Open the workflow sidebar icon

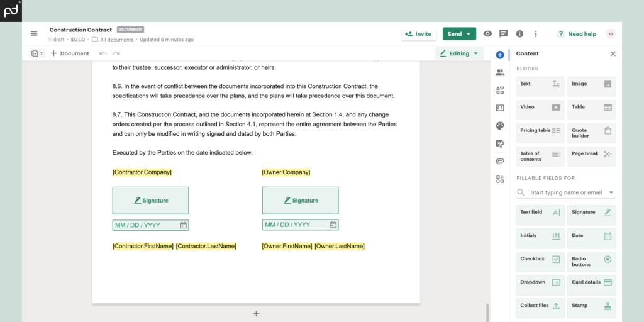500,144
